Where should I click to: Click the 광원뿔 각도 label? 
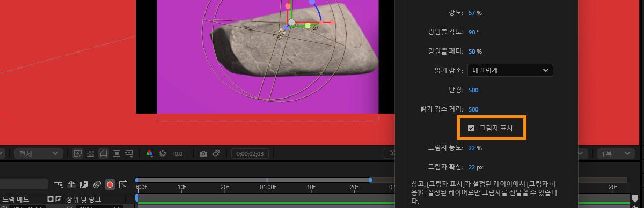(x=447, y=32)
